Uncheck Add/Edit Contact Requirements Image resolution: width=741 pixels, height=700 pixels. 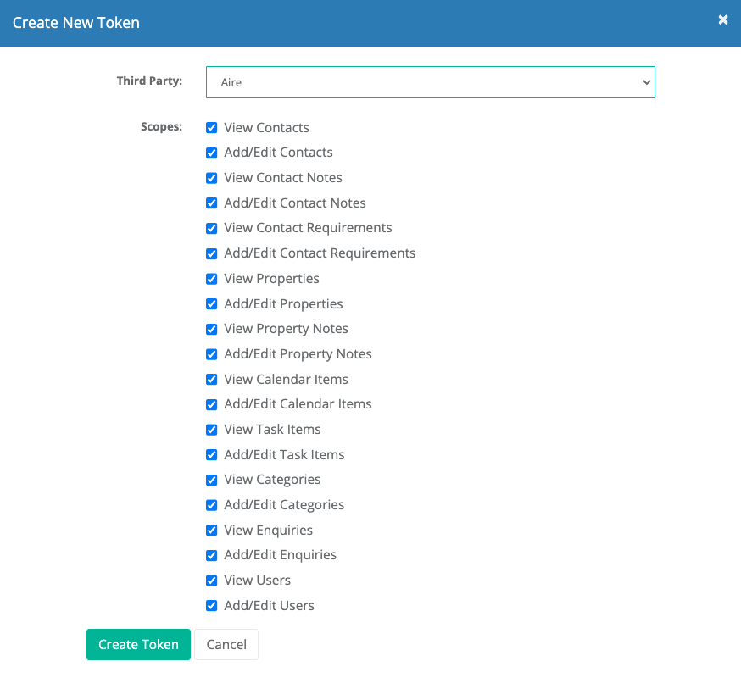[212, 253]
